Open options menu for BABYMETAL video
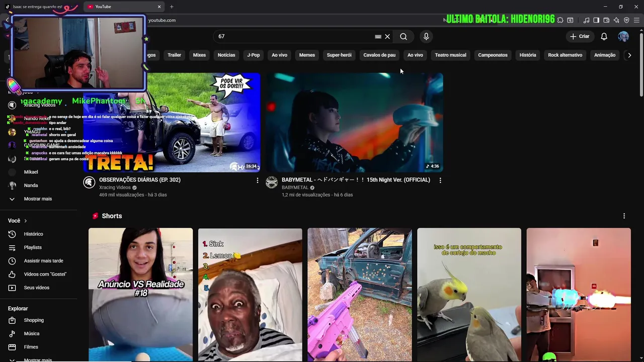The height and width of the screenshot is (362, 644). point(440,180)
